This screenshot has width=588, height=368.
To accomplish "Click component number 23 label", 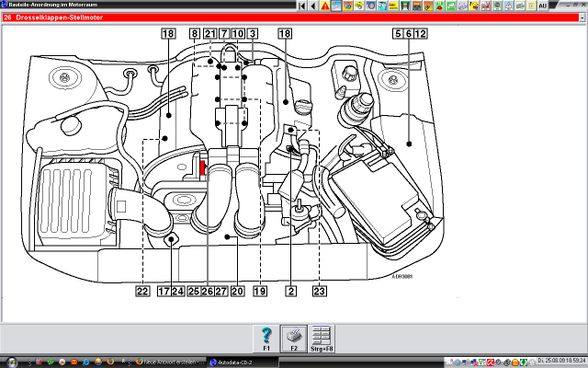I will [x=319, y=292].
